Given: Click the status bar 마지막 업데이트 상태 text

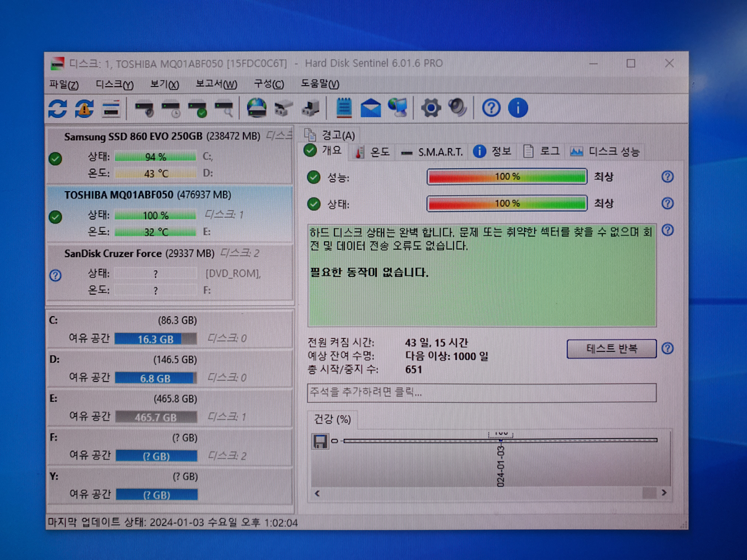Looking at the screenshot, I should coord(172,523).
